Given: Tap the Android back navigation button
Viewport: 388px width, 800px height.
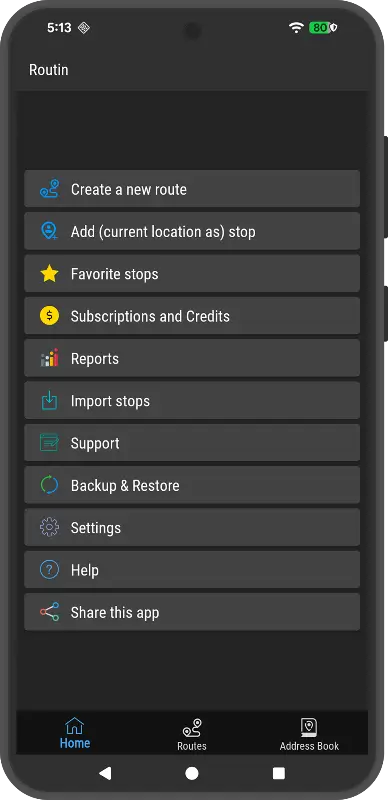Looking at the screenshot, I should (x=105, y=773).
